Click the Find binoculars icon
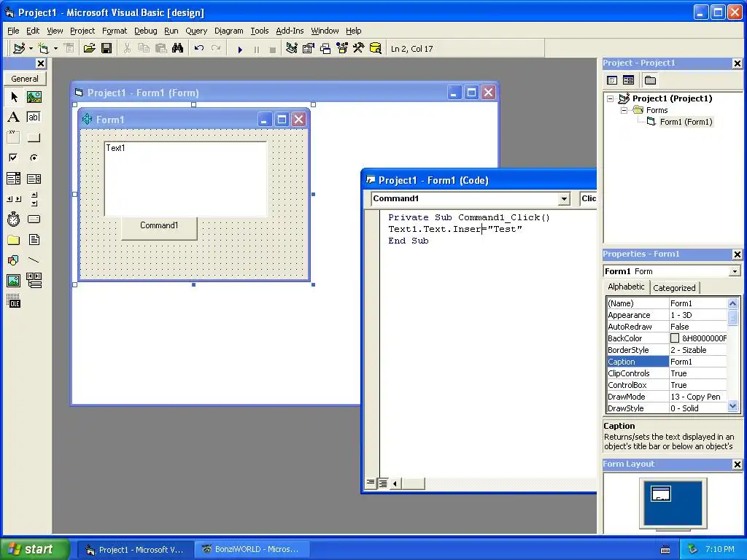 [178, 48]
